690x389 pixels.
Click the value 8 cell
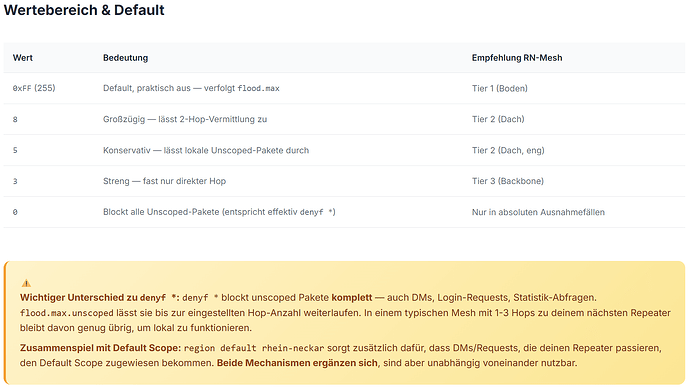pos(15,119)
